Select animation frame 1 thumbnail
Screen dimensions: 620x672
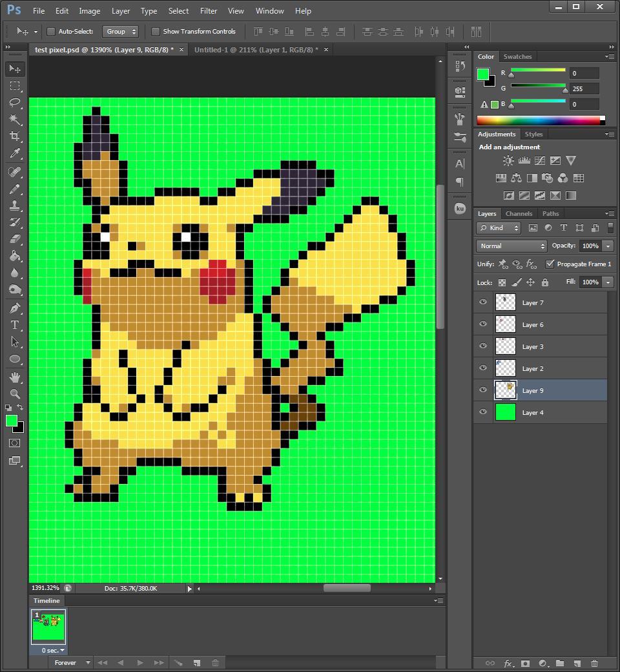(48, 627)
